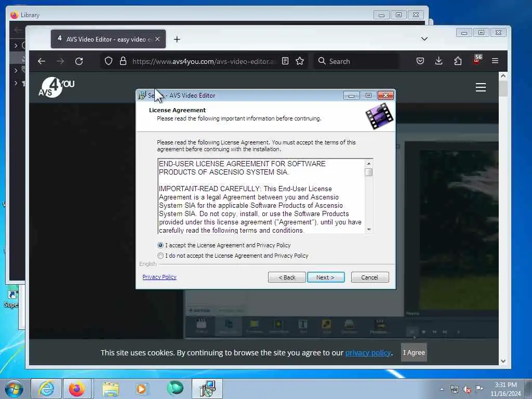The image size is (532, 399).
Task: Click the muted volume icon in the tray
Action: (x=467, y=390)
